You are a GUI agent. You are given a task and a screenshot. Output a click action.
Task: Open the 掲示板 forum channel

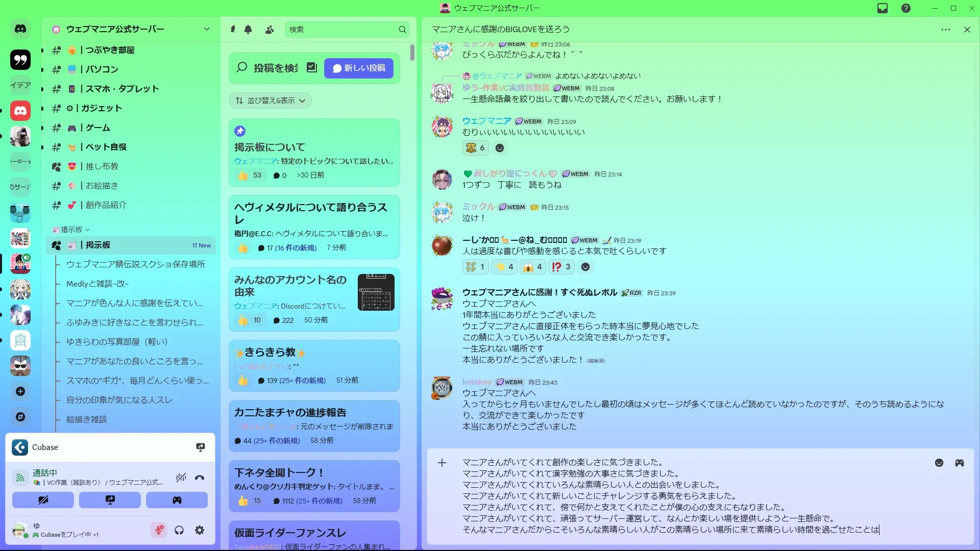[x=98, y=245]
